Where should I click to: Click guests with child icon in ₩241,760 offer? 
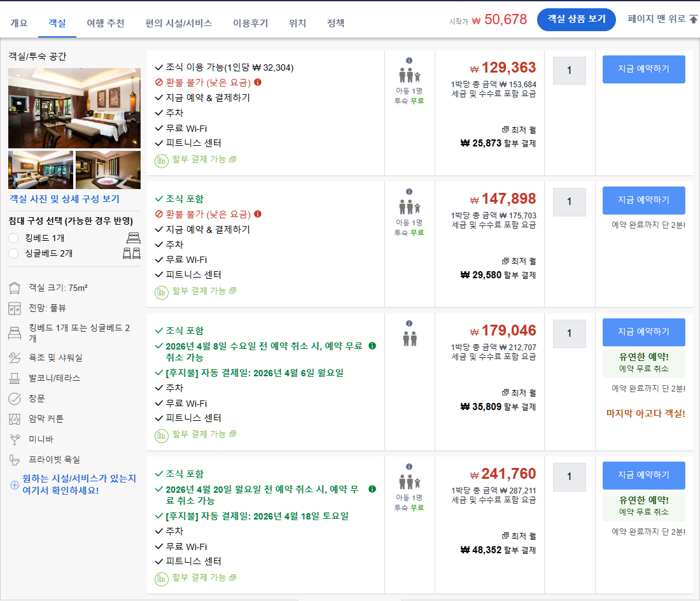click(x=409, y=482)
